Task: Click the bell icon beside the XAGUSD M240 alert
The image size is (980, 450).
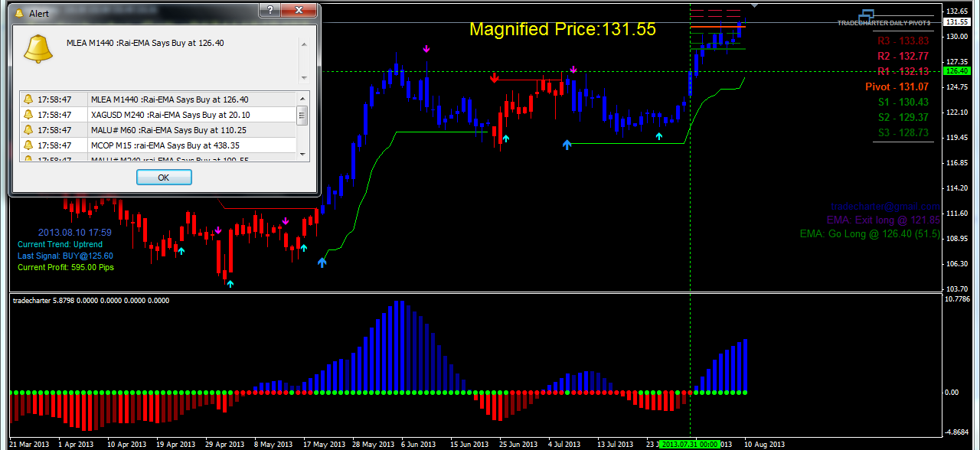Action: (x=27, y=112)
